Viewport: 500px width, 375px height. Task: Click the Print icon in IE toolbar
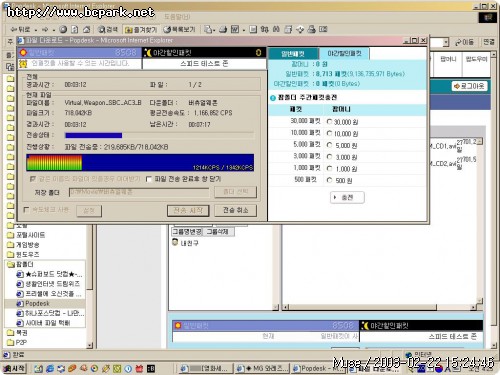point(223,30)
